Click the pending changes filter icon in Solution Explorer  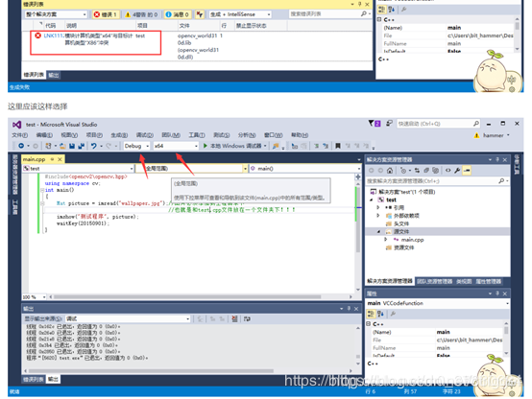pyautogui.click(x=403, y=171)
